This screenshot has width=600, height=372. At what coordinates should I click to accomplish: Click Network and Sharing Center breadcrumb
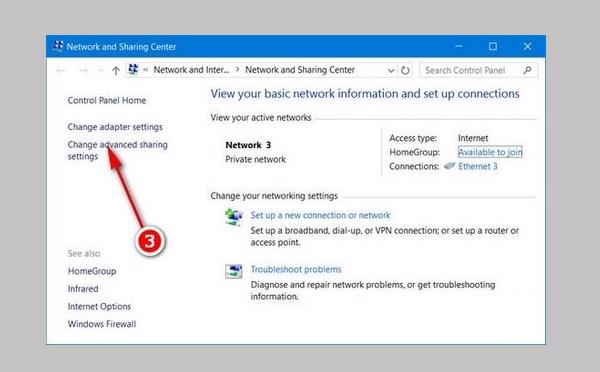[300, 70]
